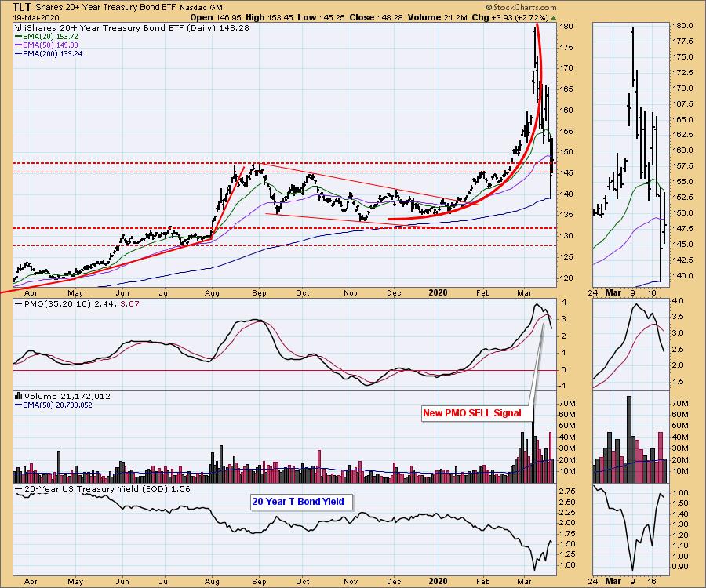Click the "EMA(200) 139.24" legend entry

[53, 53]
